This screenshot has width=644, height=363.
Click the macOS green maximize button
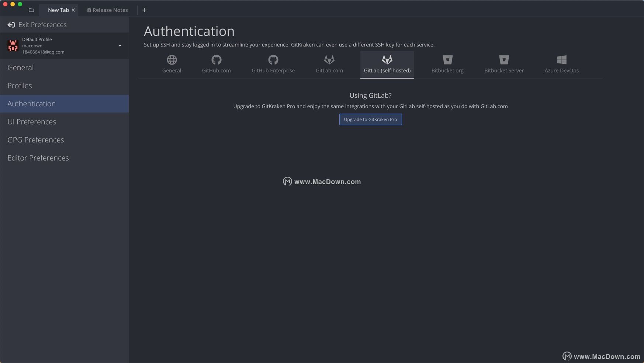(20, 4)
